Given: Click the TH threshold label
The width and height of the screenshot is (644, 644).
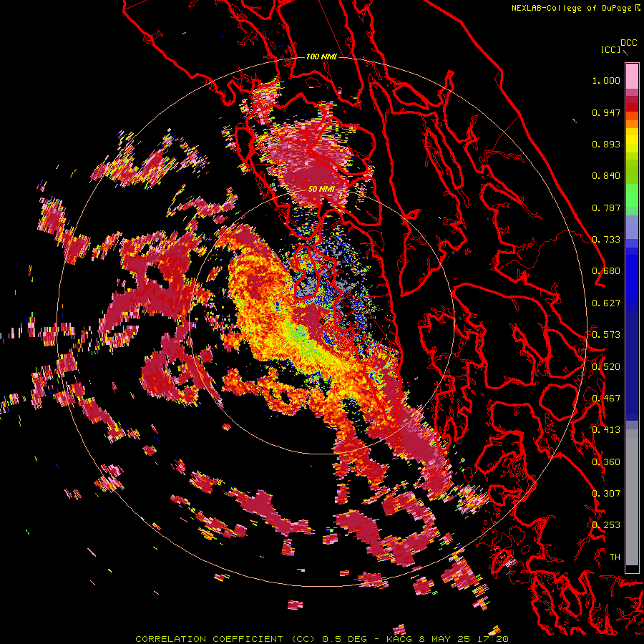Looking at the screenshot, I should pyautogui.click(x=615, y=557).
